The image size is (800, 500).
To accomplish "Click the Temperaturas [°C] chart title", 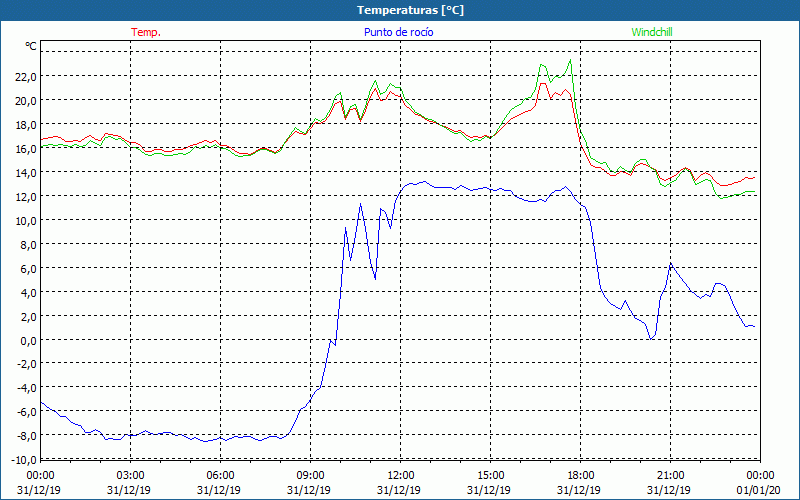I will tap(410, 10).
